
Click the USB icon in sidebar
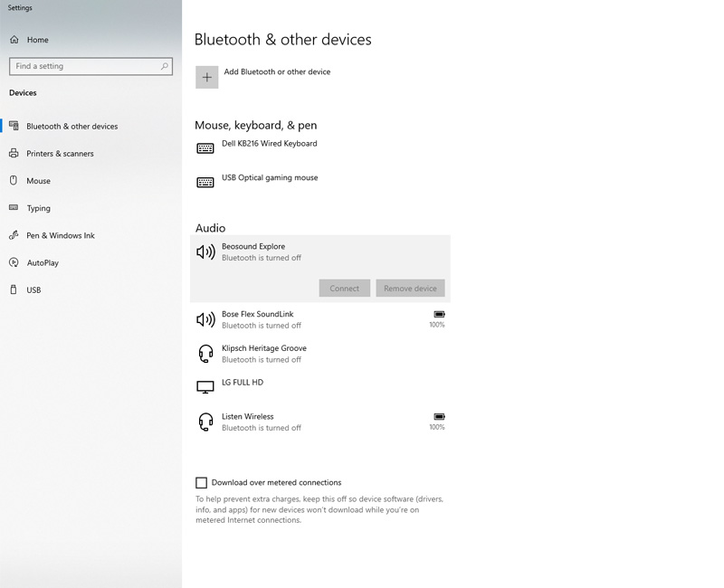tap(14, 289)
